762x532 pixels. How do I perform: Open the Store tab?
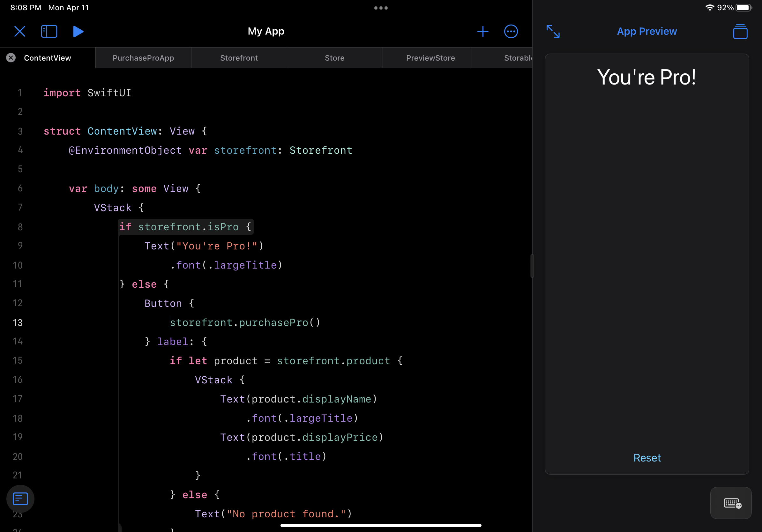(334, 58)
